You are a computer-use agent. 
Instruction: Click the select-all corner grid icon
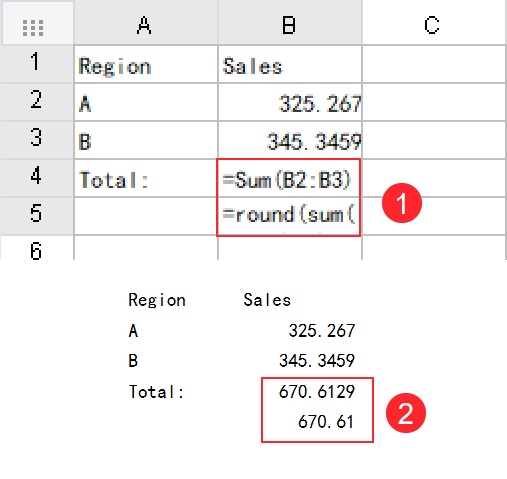pos(33,28)
